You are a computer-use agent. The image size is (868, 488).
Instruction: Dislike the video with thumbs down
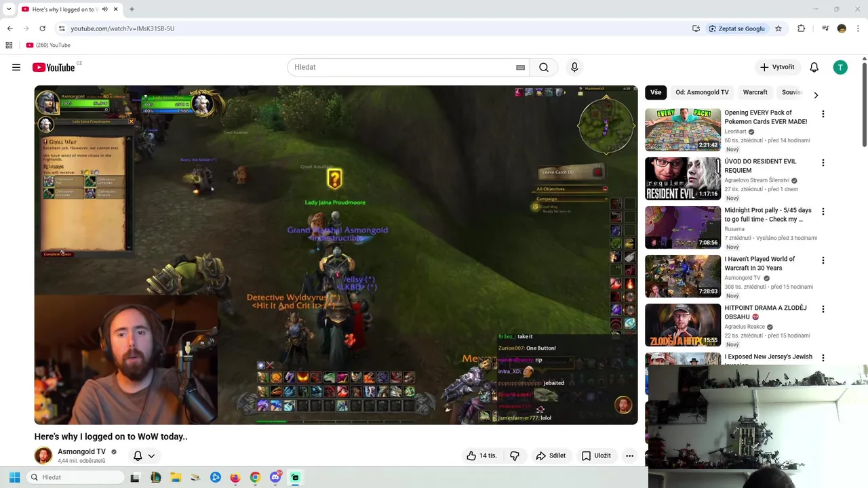pos(515,455)
